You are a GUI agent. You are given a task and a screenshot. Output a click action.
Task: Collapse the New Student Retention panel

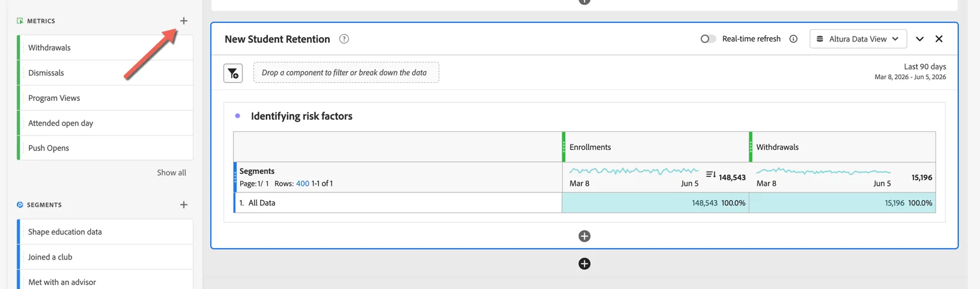[x=919, y=39]
